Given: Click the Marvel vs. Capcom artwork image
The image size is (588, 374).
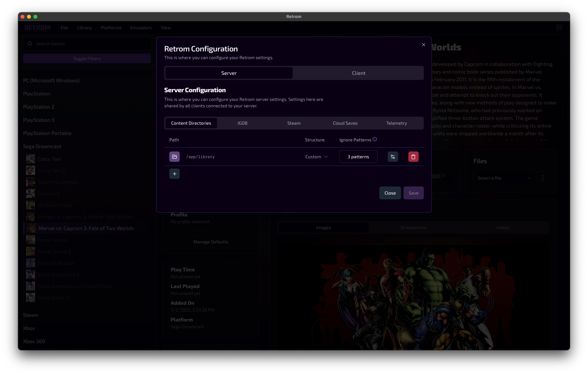Looking at the screenshot, I should click(413, 298).
